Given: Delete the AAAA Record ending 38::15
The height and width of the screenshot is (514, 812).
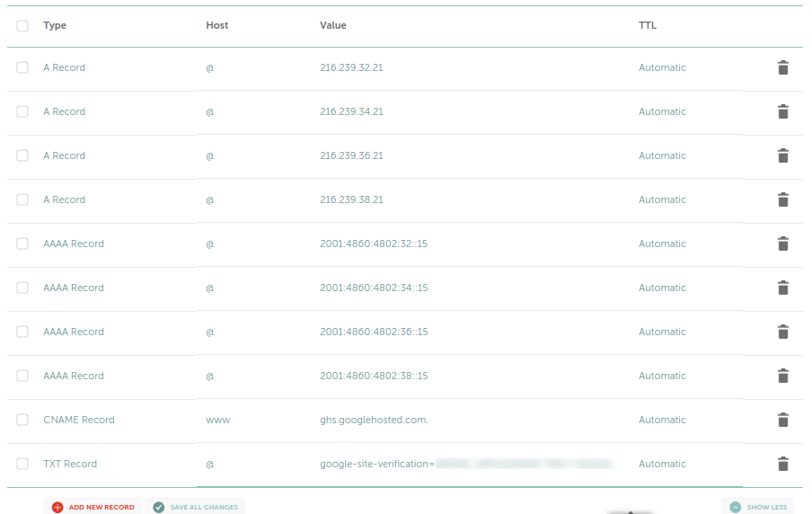Looking at the screenshot, I should (x=783, y=376).
